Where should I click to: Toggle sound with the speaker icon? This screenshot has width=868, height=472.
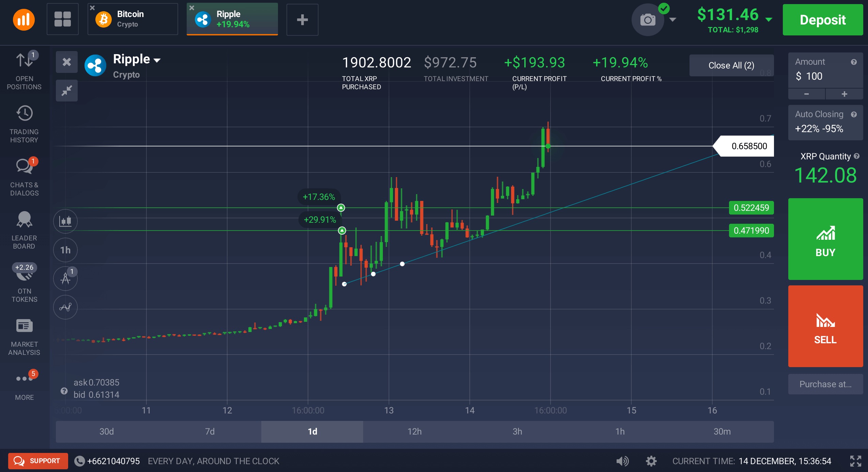622,461
